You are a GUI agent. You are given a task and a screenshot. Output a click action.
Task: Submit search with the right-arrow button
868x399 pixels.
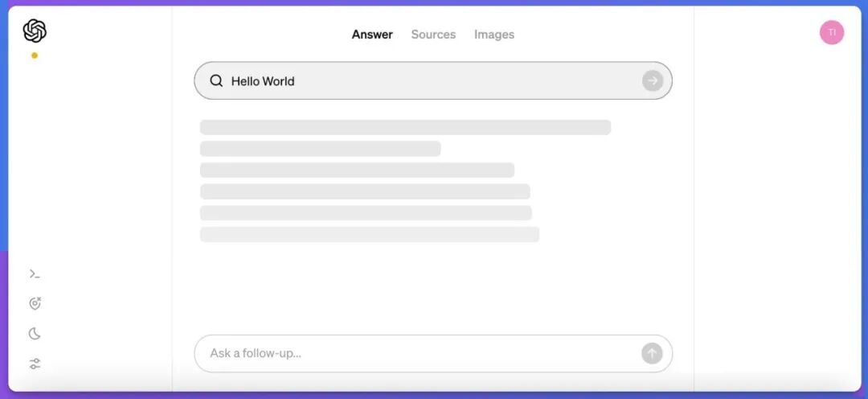653,80
